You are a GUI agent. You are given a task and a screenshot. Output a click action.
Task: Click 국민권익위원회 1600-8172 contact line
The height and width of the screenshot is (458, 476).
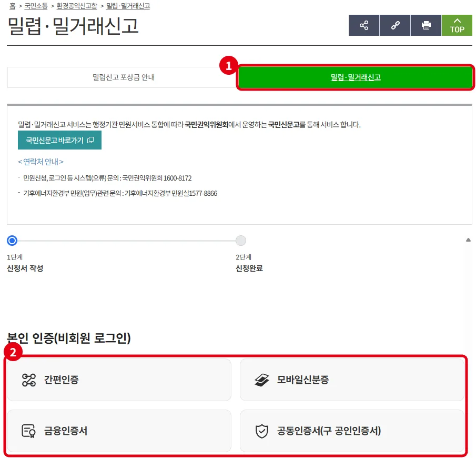[107, 178]
